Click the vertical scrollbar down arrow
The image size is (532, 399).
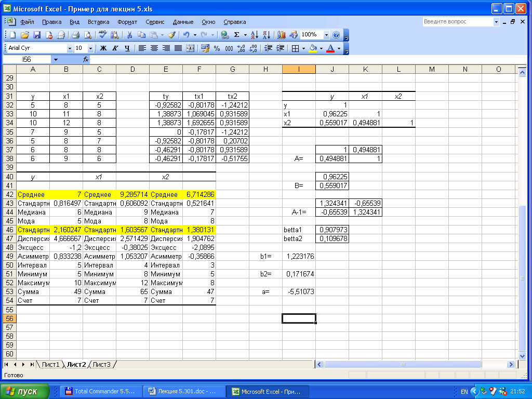pyautogui.click(x=522, y=356)
